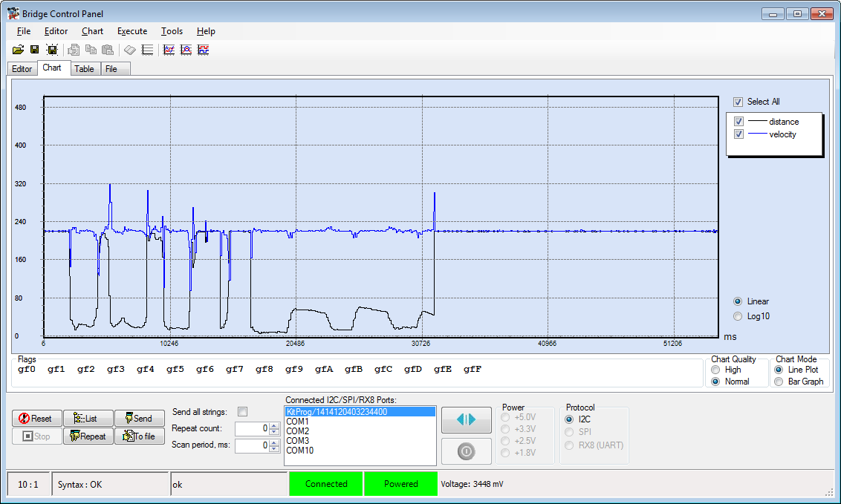Click the chart icon with bell curve

(x=186, y=50)
